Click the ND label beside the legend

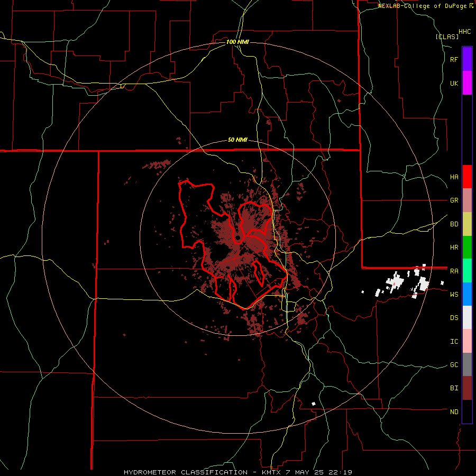[454, 412]
